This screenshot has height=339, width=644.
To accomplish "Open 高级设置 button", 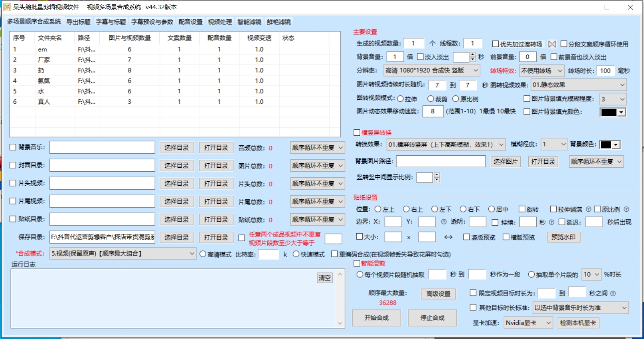I will (x=438, y=294).
